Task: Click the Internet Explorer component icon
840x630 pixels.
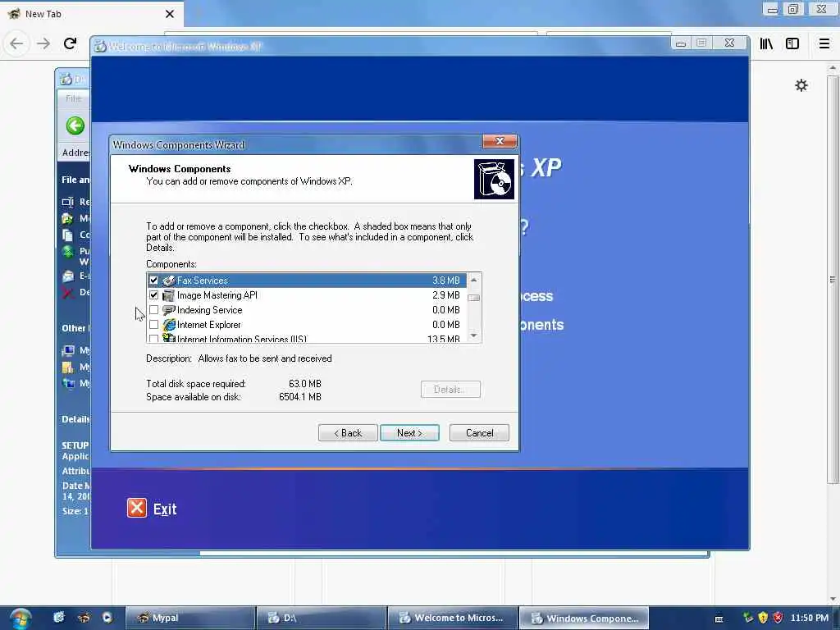Action: (x=169, y=325)
